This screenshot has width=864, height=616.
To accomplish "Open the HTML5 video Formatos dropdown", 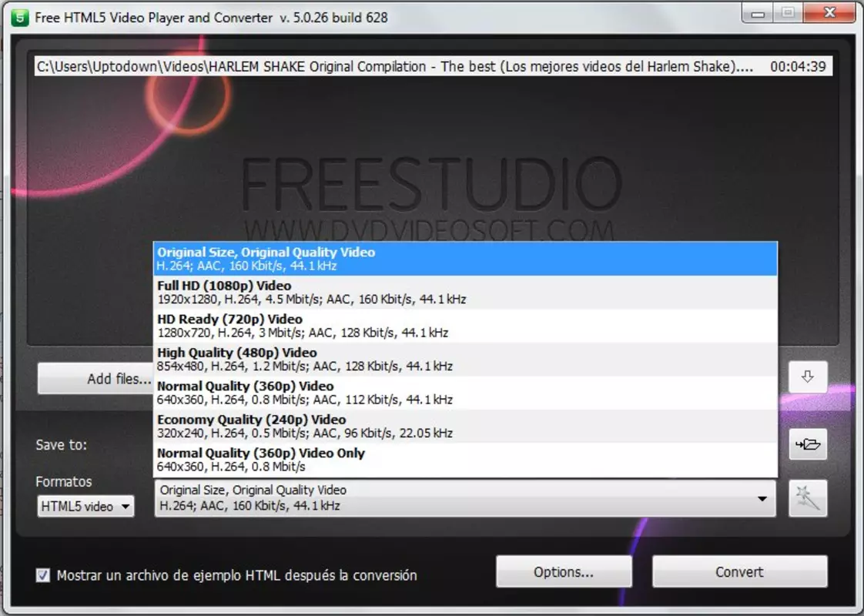I will pyautogui.click(x=85, y=506).
